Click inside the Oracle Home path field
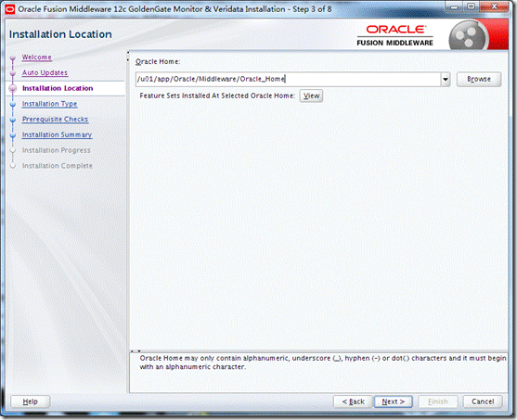 (x=288, y=79)
